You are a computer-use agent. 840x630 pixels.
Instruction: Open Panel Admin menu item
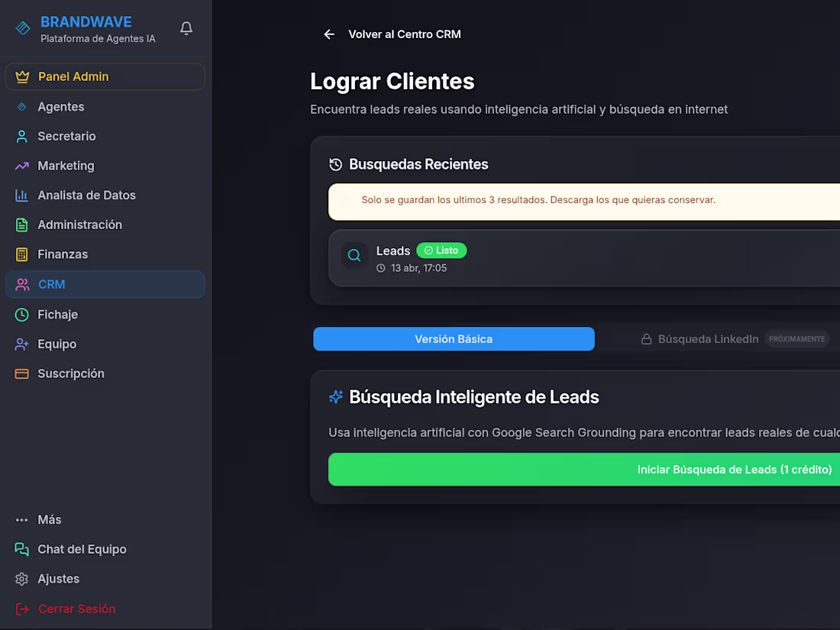(x=105, y=76)
